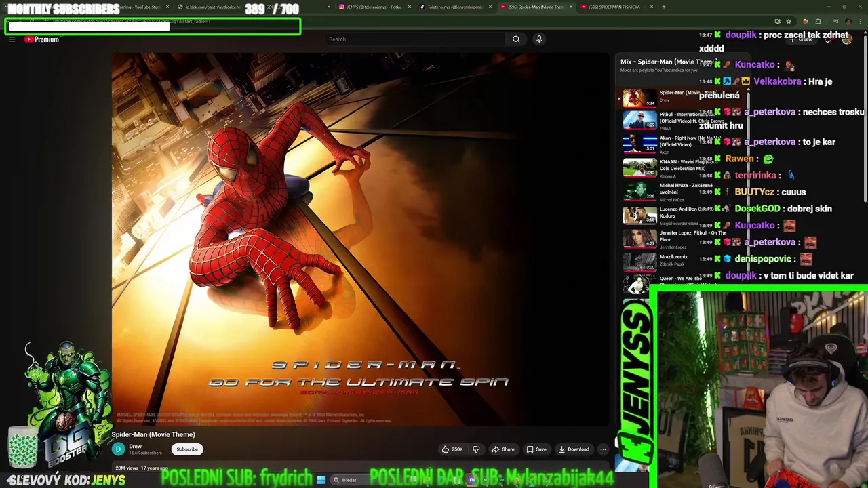Image resolution: width=868 pixels, height=488 pixels.
Task: Close the Spider-Man Movie Theme tab
Action: click(x=571, y=7)
